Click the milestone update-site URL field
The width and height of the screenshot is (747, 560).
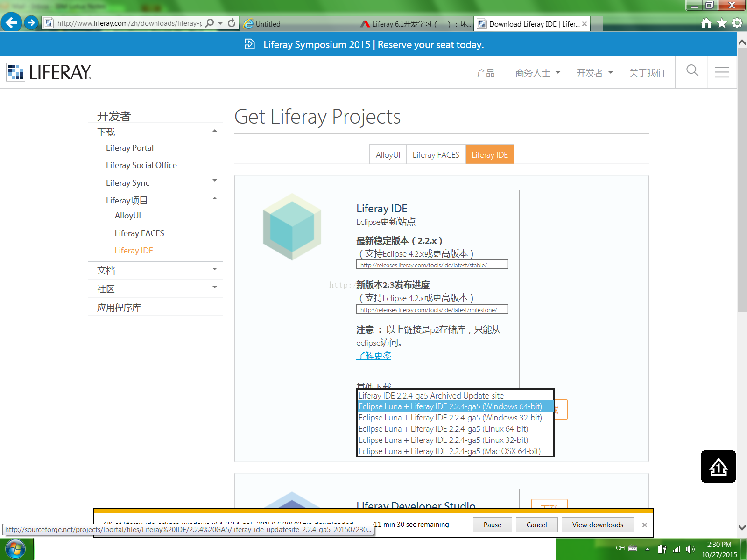click(x=432, y=309)
